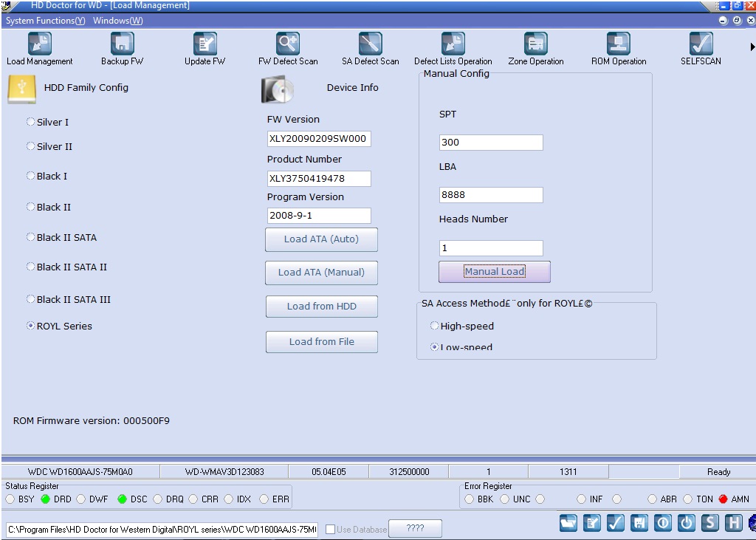This screenshot has height=540, width=756.
Task: Click the BSY status indicator
Action: (10, 499)
